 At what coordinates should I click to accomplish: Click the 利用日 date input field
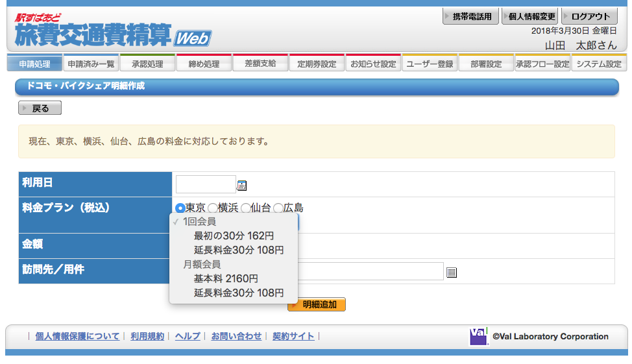point(206,184)
